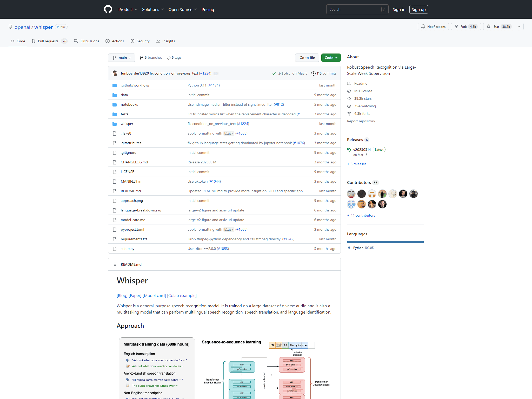The image size is (532, 399).
Task: Click the tags icon next to 6 tags
Action: (169, 58)
